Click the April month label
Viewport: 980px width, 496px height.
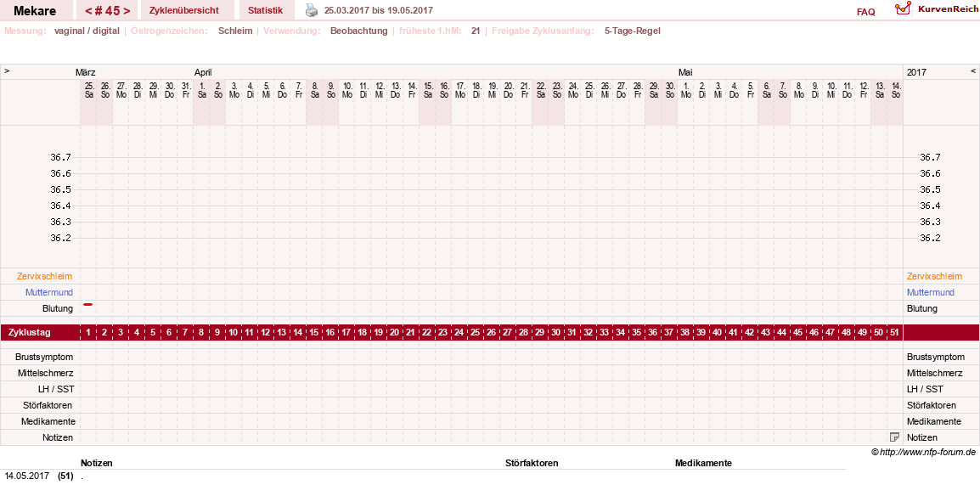203,72
